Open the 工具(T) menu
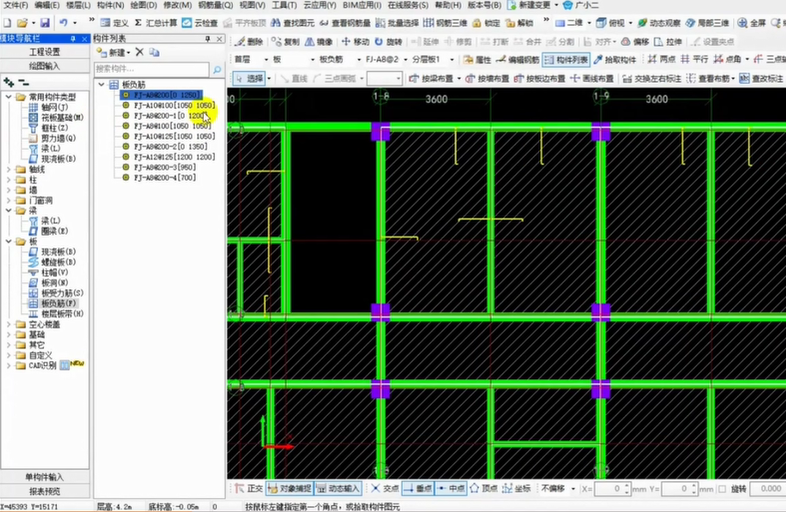 coord(284,5)
